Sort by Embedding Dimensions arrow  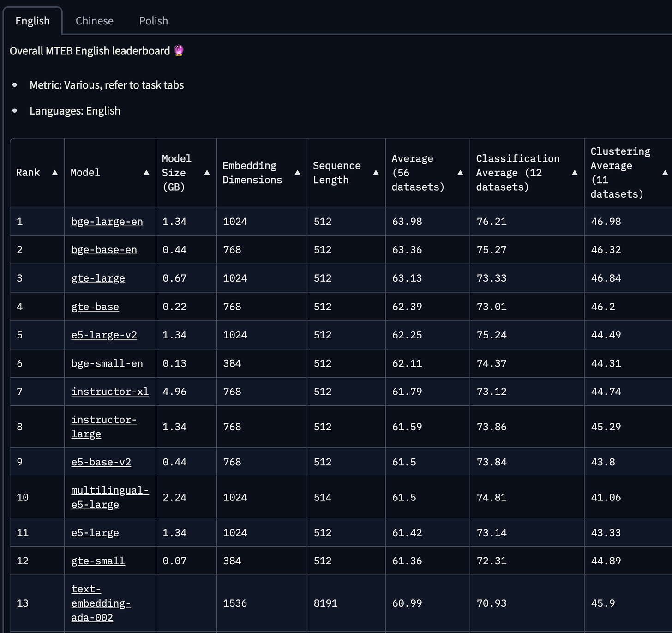click(297, 173)
